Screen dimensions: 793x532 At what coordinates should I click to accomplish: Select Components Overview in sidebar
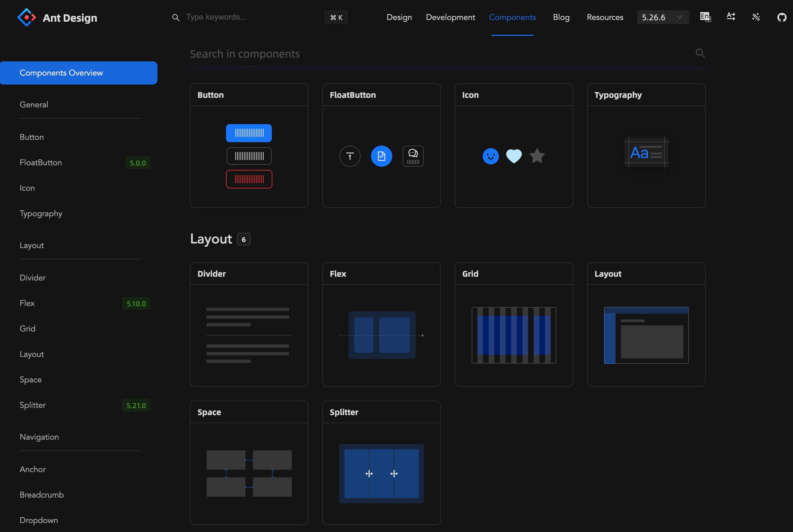pyautogui.click(x=78, y=73)
